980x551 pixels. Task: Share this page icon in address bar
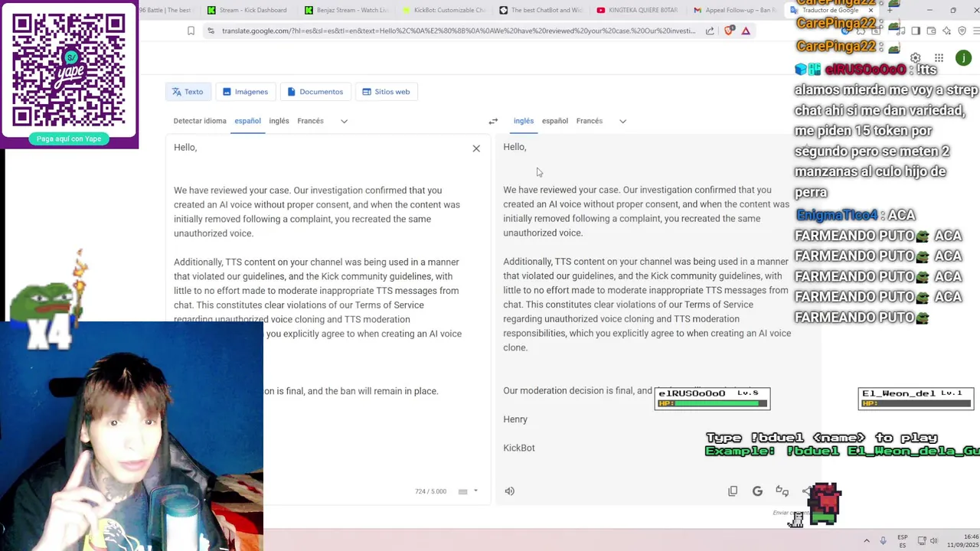point(710,31)
